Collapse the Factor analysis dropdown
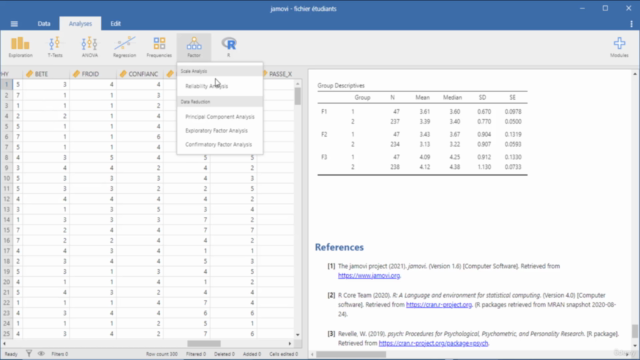This screenshot has height=360, width=640. tap(194, 47)
